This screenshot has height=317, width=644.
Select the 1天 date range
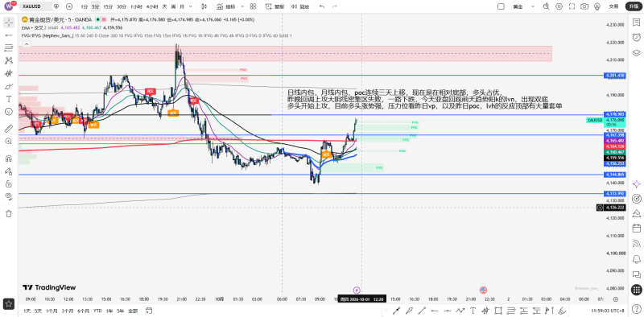coord(27,310)
